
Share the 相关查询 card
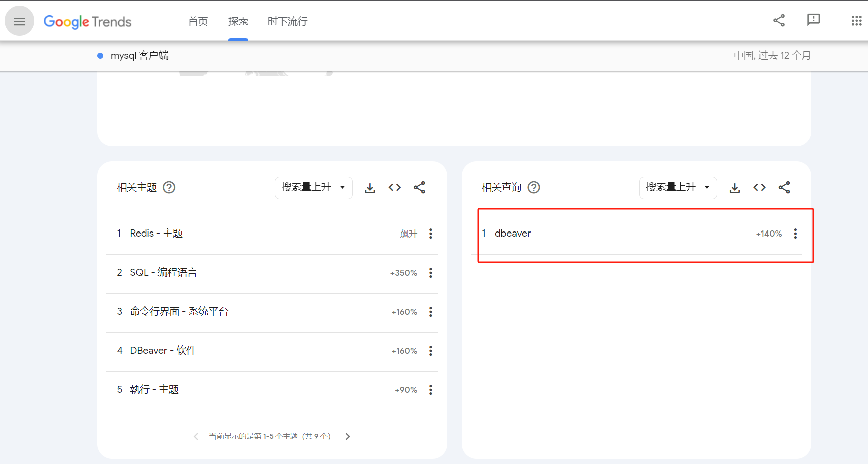click(784, 187)
